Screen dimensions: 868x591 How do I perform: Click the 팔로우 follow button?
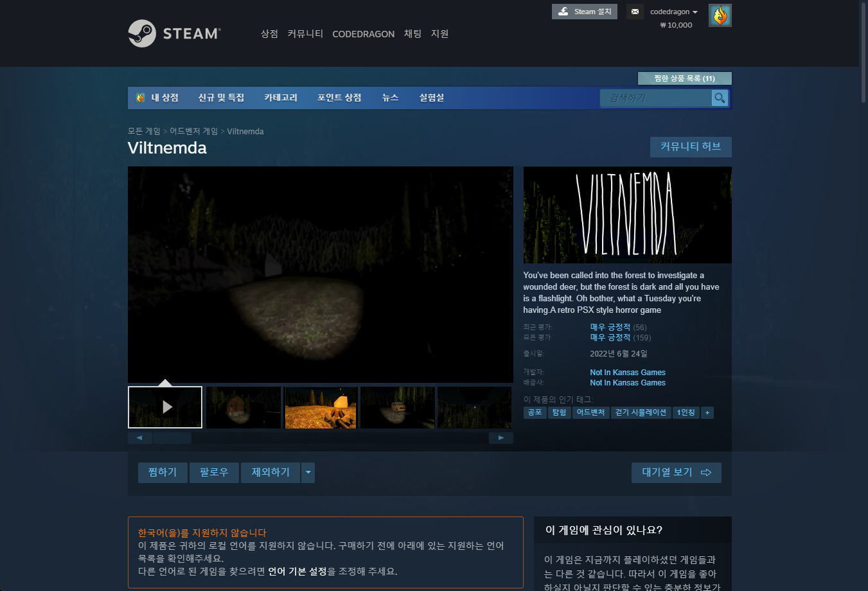[x=214, y=473]
